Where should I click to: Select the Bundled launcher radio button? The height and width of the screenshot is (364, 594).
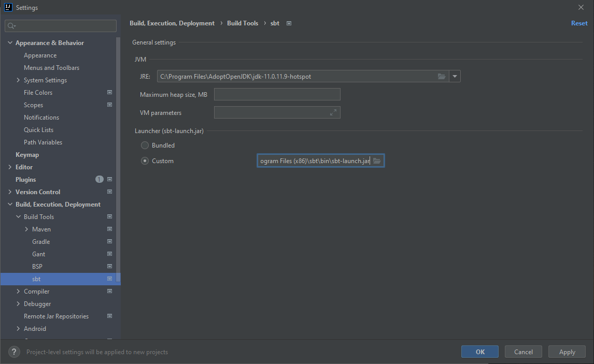pos(145,145)
